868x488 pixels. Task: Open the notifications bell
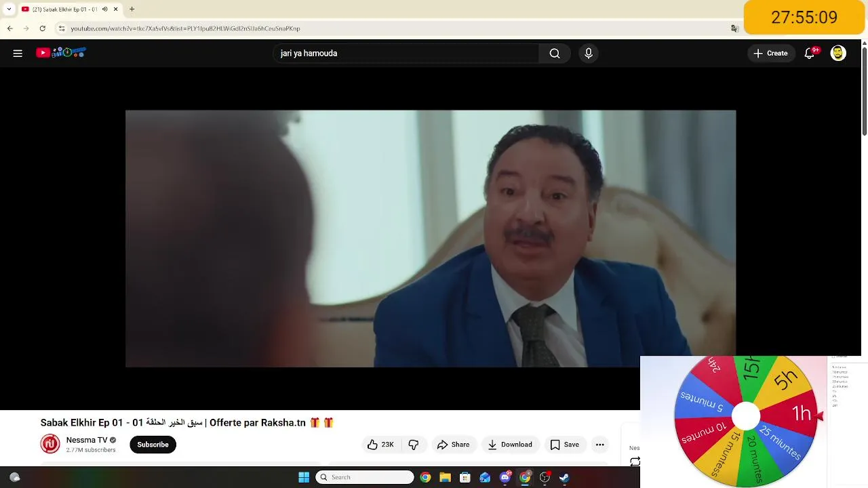coord(810,54)
